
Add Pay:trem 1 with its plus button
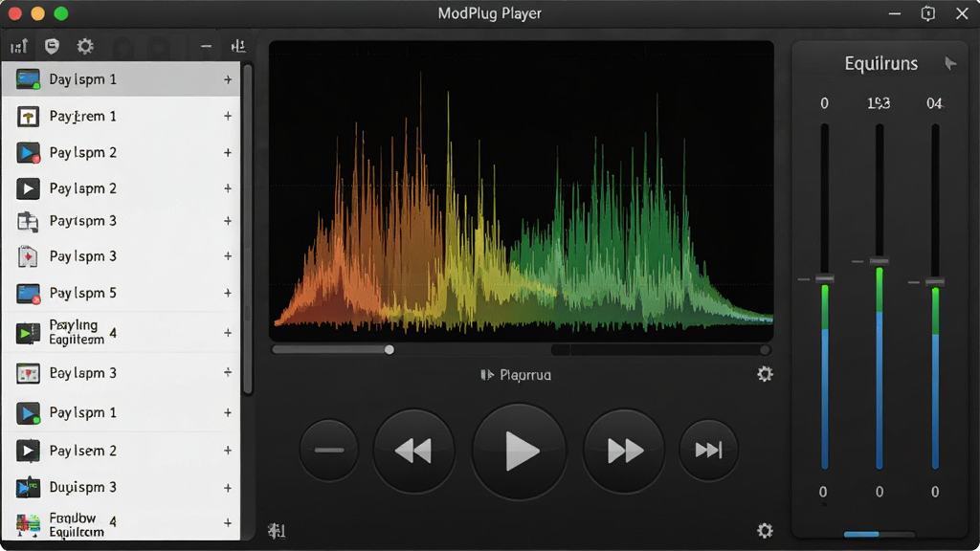pyautogui.click(x=228, y=116)
